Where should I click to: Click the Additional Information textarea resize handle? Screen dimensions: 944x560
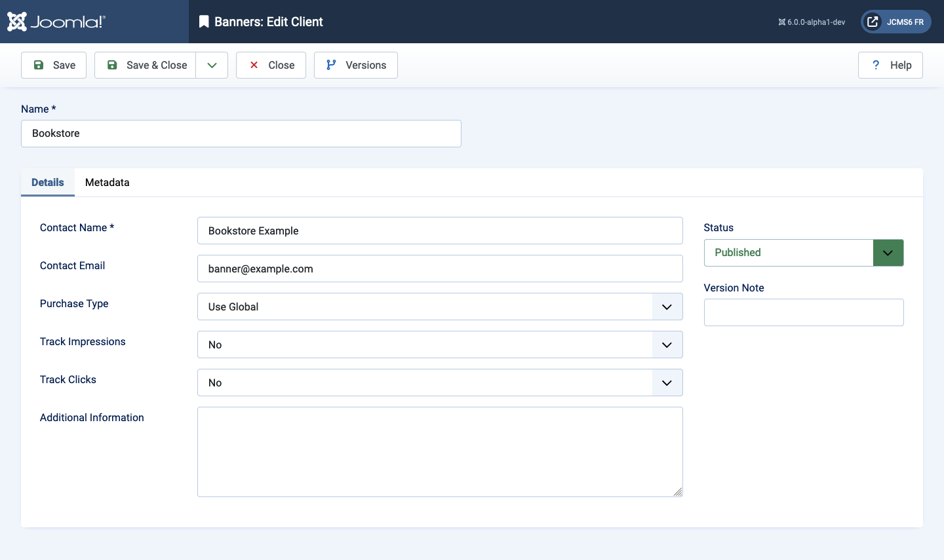[678, 492]
